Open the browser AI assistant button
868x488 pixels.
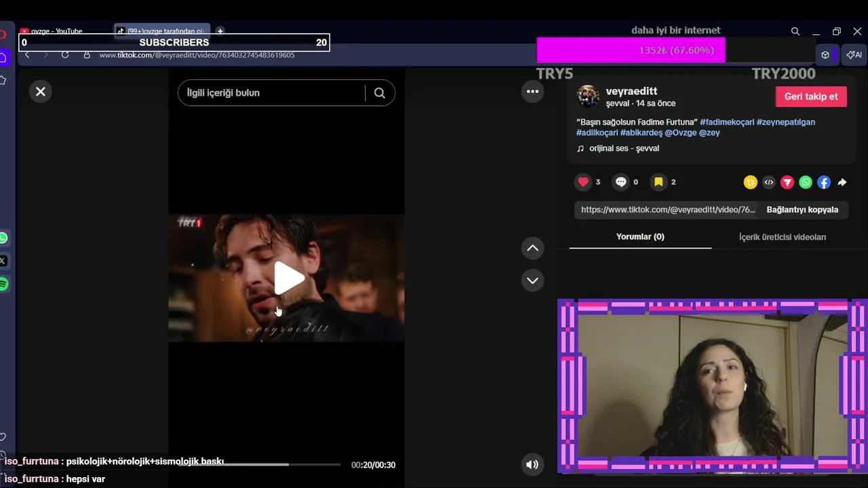854,55
